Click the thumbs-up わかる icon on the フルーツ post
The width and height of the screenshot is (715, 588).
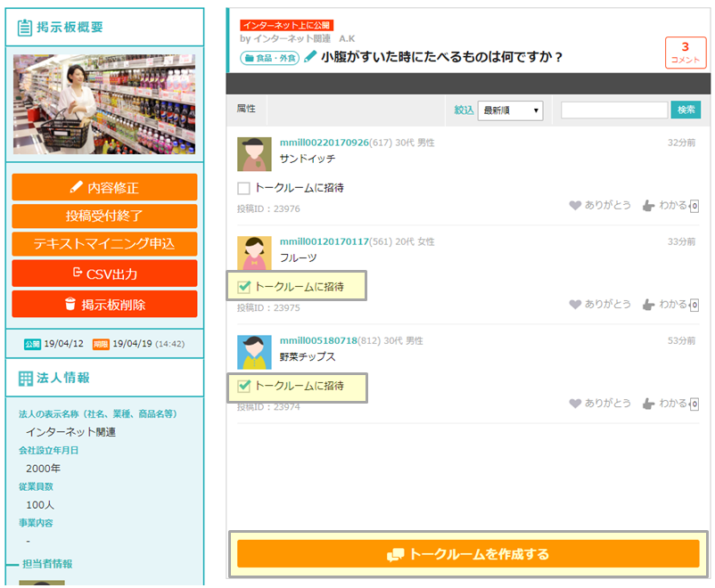pos(648,305)
